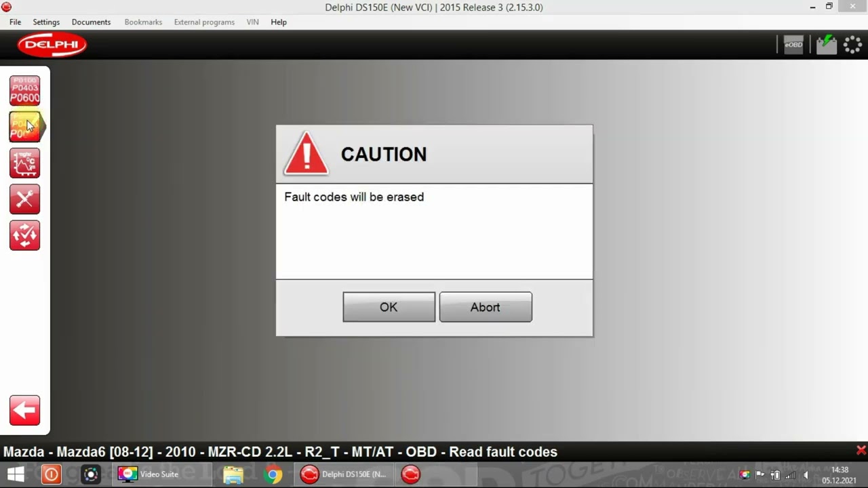868x488 pixels.
Task: Open the File menu
Action: [15, 22]
